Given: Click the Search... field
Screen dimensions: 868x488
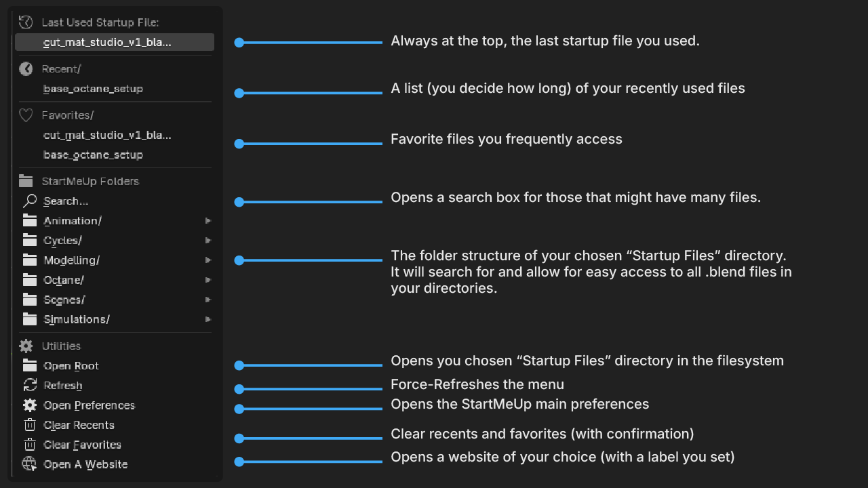Looking at the screenshot, I should (66, 201).
